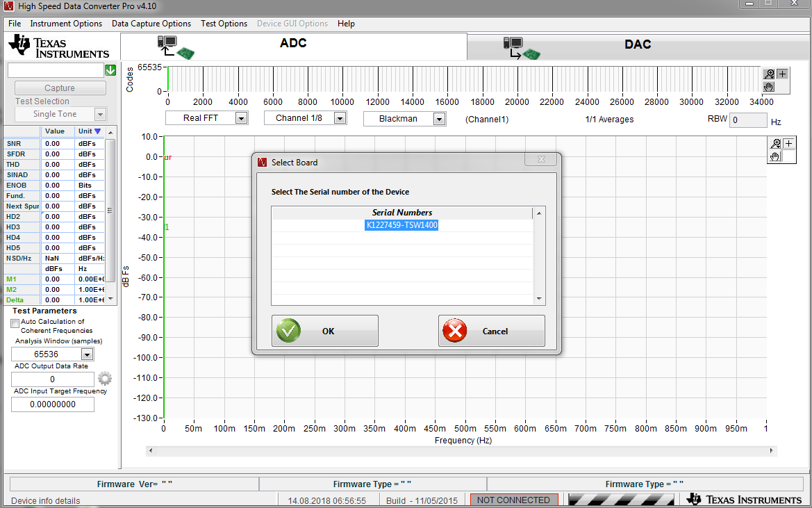Click the application icon in title bar
The width and height of the screenshot is (812, 508).
pyautogui.click(x=8, y=6)
